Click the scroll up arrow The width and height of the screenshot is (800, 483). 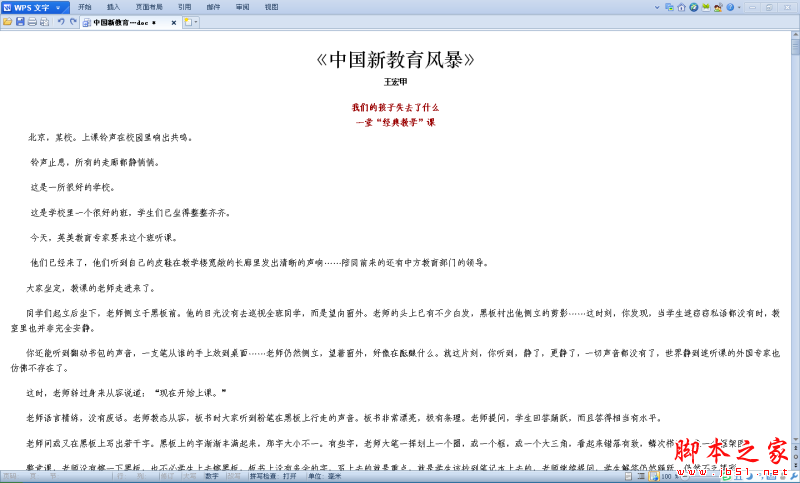pyautogui.click(x=795, y=35)
